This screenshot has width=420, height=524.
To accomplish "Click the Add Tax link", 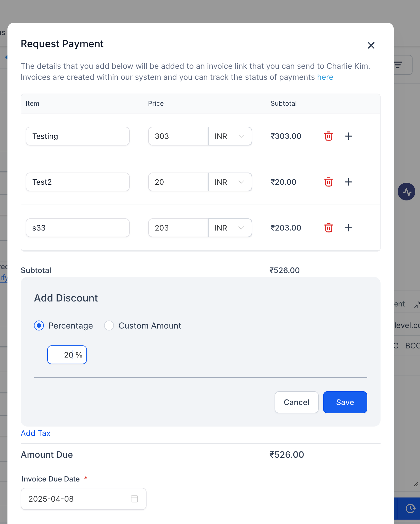I will pyautogui.click(x=36, y=433).
